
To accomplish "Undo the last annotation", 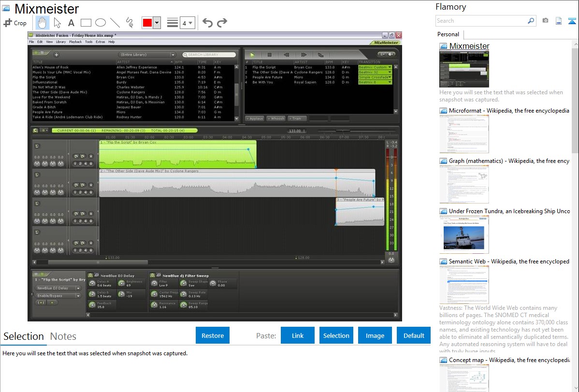I will point(207,23).
